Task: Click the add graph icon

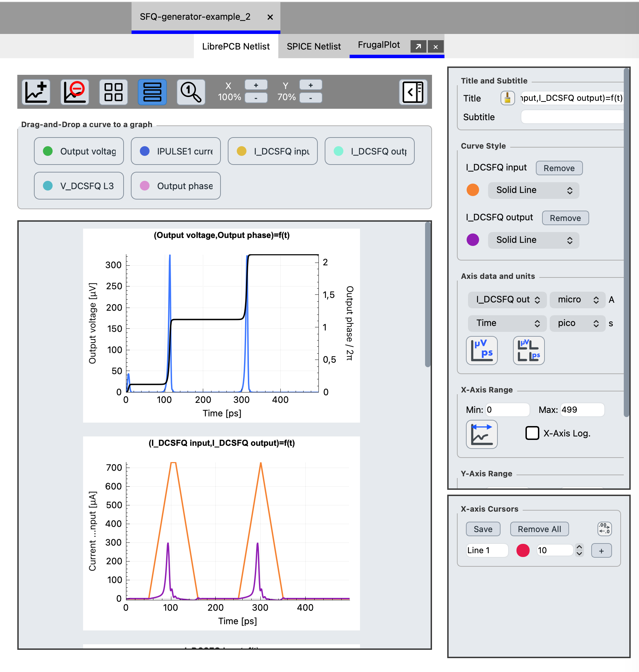Action: pyautogui.click(x=36, y=92)
